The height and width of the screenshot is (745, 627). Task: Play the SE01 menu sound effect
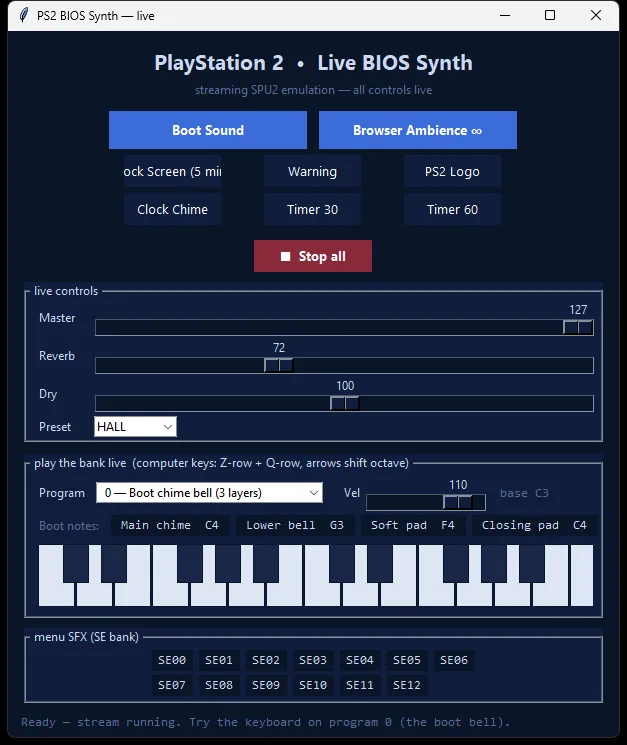219,660
